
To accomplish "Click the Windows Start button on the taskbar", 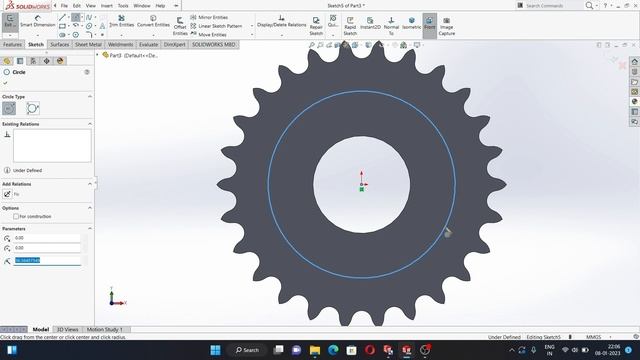I will (215, 350).
